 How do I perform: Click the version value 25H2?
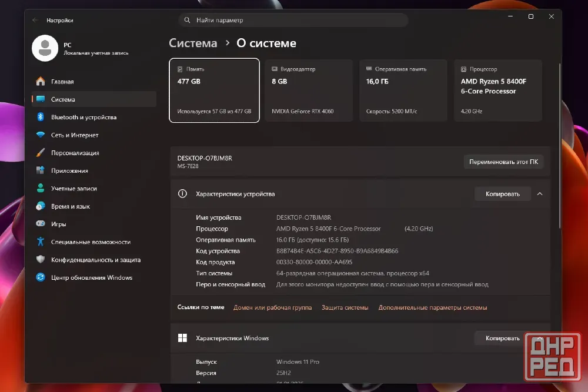coord(283,373)
